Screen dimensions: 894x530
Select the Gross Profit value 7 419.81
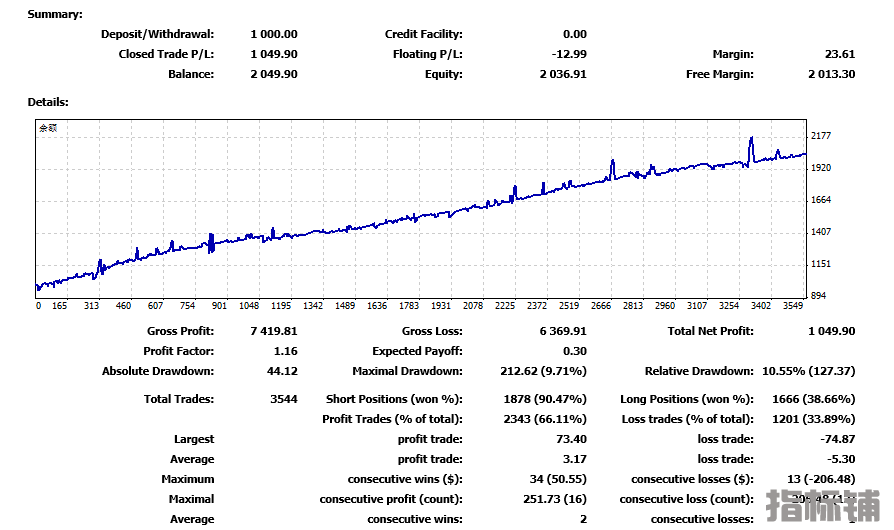pyautogui.click(x=273, y=331)
